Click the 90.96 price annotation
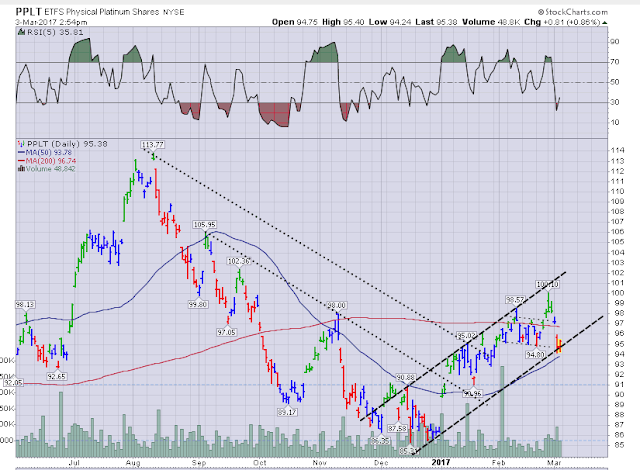 click(473, 394)
